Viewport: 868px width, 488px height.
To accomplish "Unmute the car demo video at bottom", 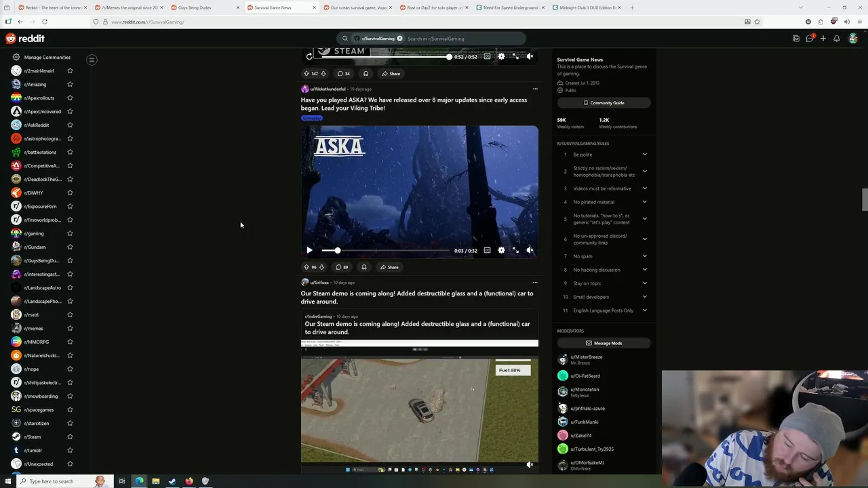I will [x=530, y=464].
